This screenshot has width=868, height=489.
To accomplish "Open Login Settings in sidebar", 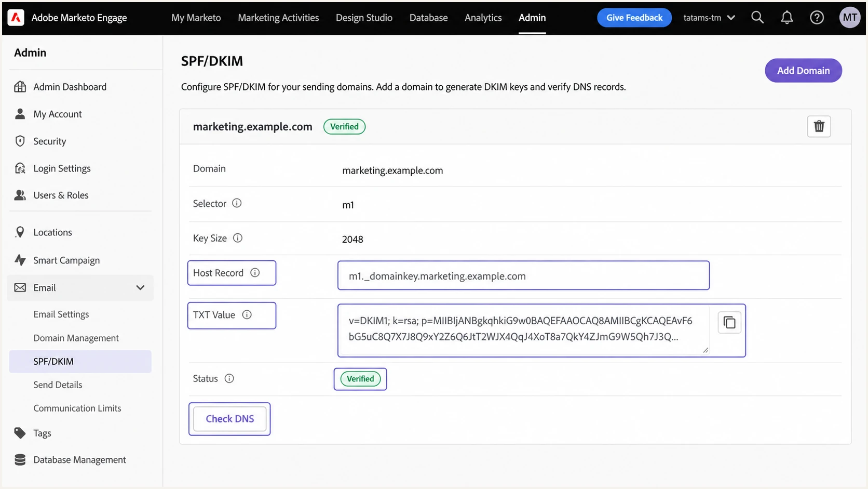I will [62, 168].
